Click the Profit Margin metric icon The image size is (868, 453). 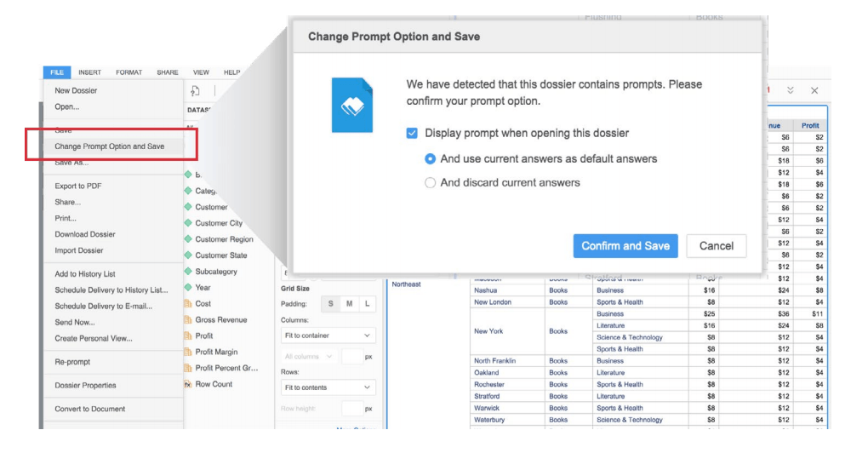point(188,352)
